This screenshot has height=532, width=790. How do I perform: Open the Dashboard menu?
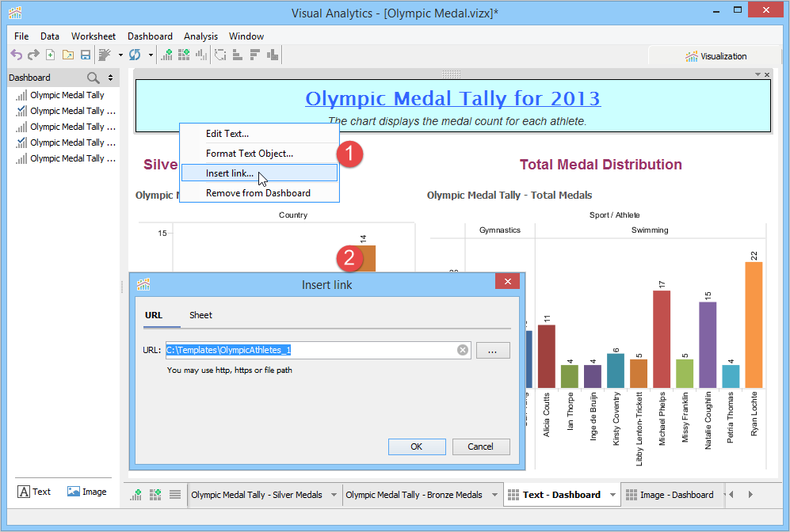(x=150, y=36)
